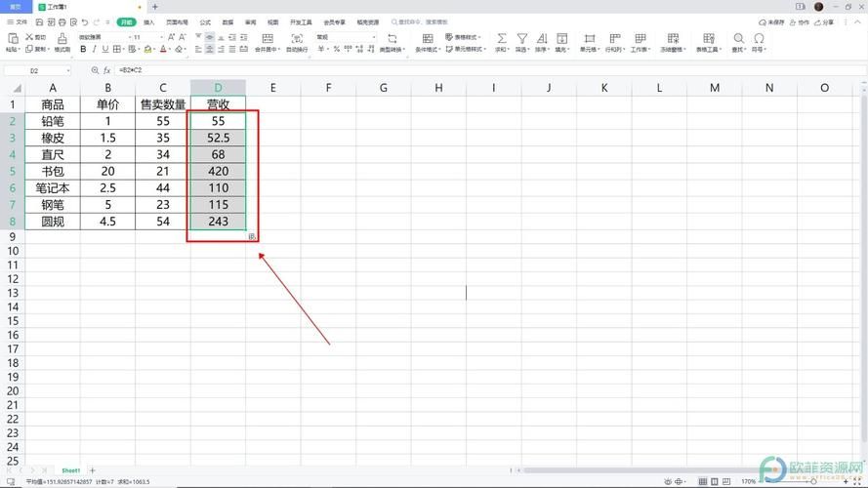The image size is (868, 488).
Task: Toggle Underline formatting
Action: click(x=107, y=49)
